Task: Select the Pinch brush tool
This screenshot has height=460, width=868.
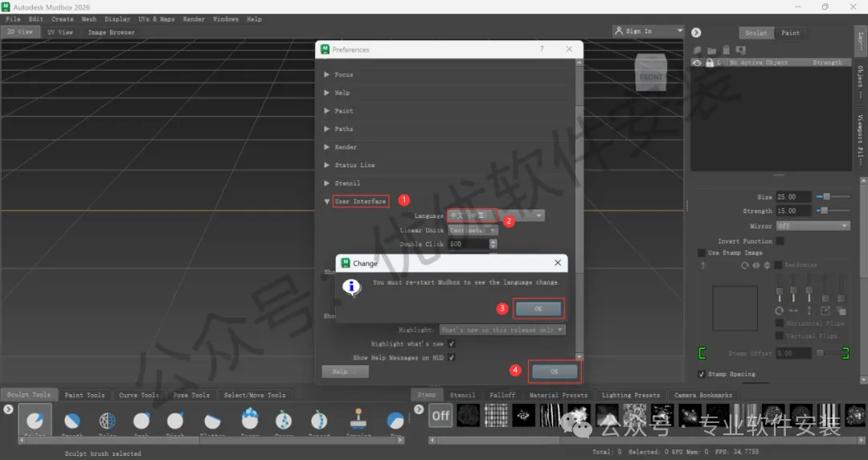Action: point(175,421)
